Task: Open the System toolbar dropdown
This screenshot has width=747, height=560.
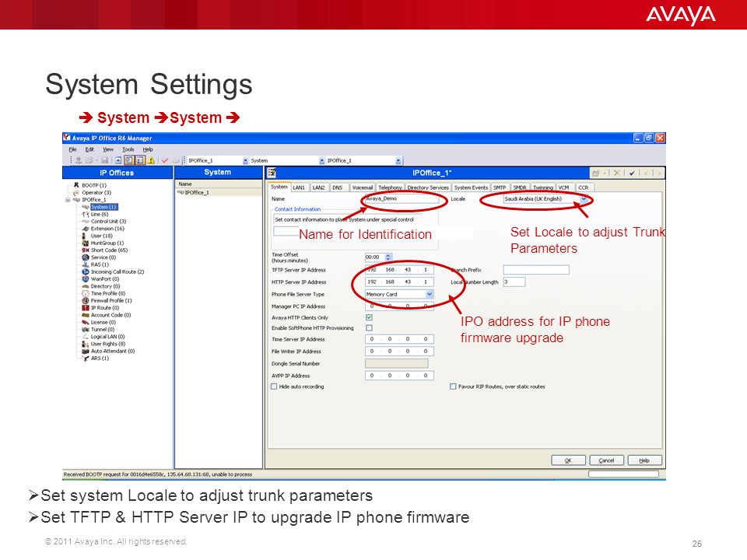Action: click(322, 161)
